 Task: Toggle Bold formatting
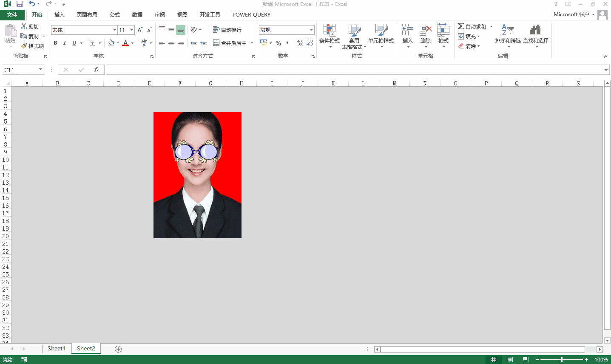(55, 43)
